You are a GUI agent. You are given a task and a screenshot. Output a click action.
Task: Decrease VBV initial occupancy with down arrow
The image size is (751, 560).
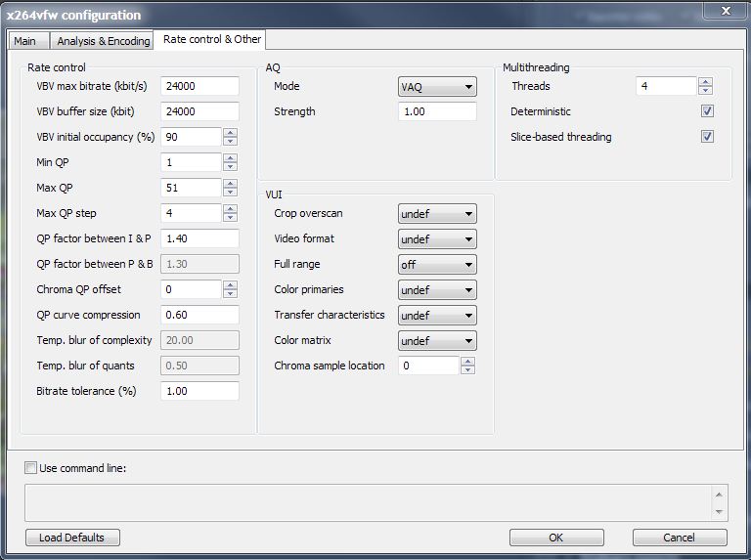point(231,141)
